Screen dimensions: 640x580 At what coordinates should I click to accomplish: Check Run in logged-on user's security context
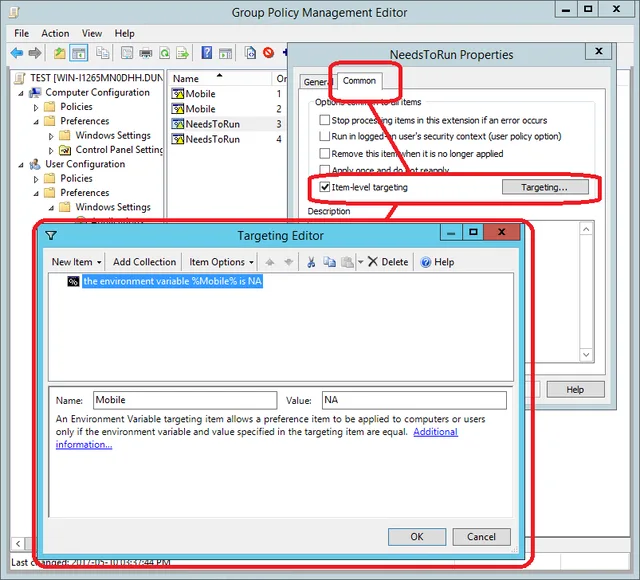tap(324, 136)
